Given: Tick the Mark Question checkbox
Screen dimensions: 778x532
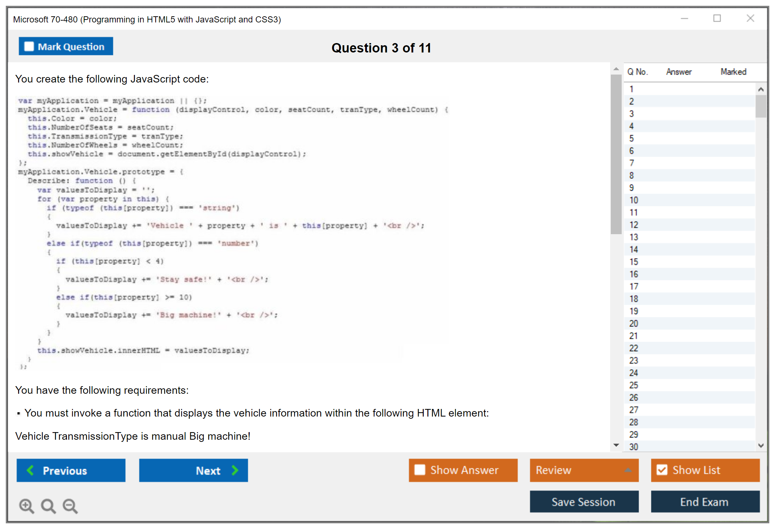Looking at the screenshot, I should click(x=29, y=47).
